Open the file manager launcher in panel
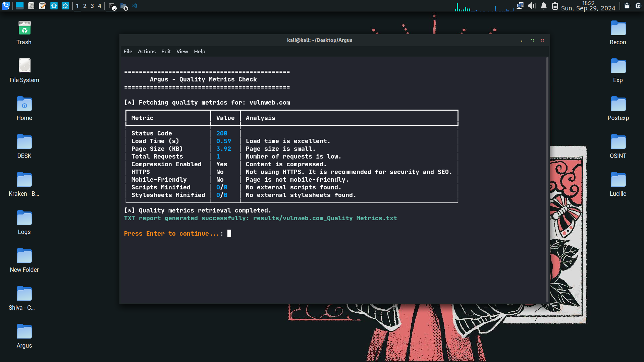 click(x=31, y=6)
